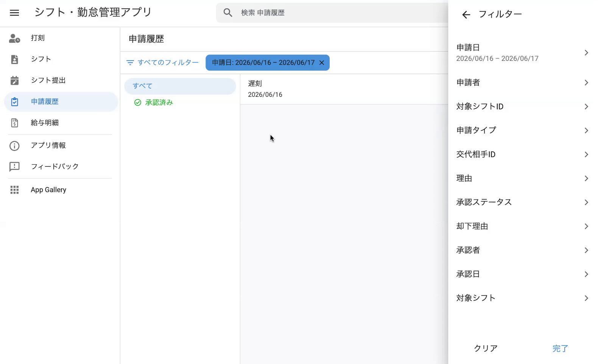Expand the 申請者 filter chevron
This screenshot has height=364, width=598.
(x=586, y=83)
